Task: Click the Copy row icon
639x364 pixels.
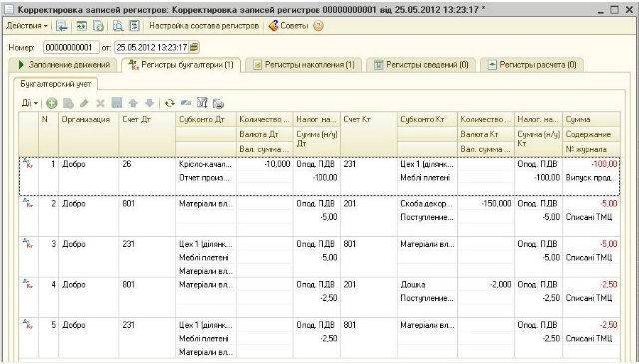Action: click(68, 103)
